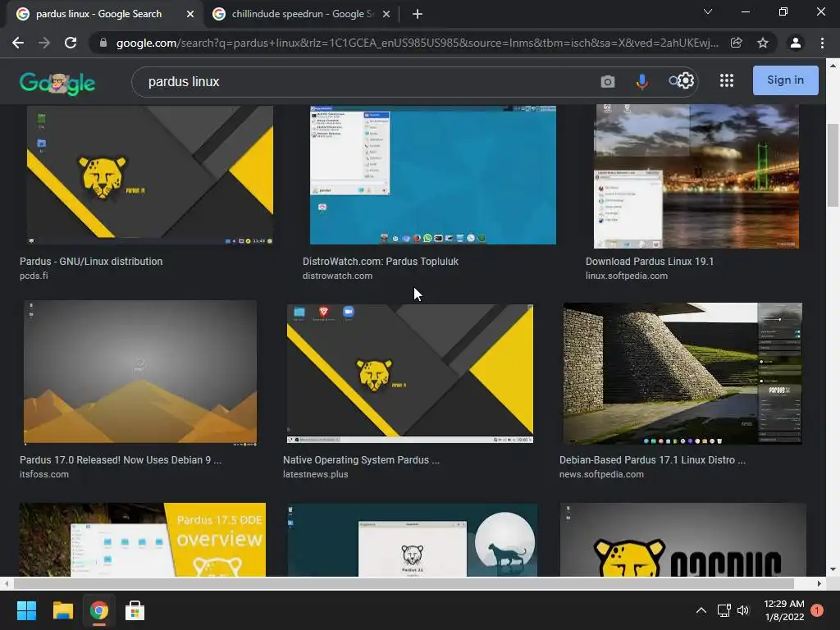
Task: Open Native Operating System Pardus image
Action: coord(410,373)
